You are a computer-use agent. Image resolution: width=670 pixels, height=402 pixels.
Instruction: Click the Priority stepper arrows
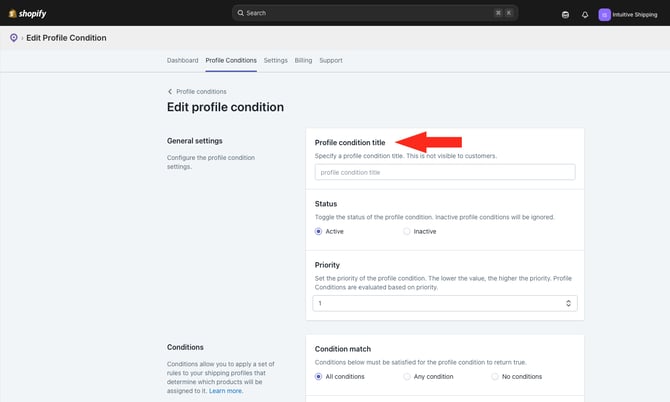pyautogui.click(x=568, y=303)
